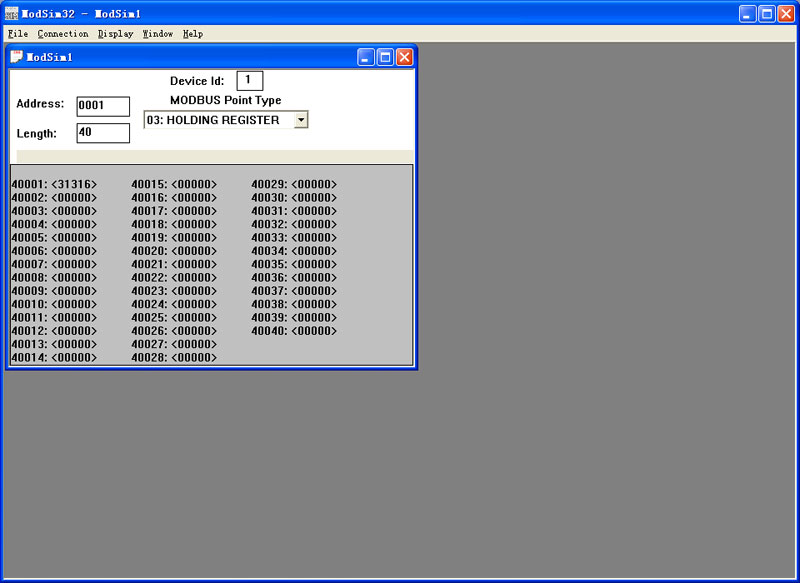Close the ModSim1 child window
Viewport: 800px width, 583px height.
(x=405, y=57)
